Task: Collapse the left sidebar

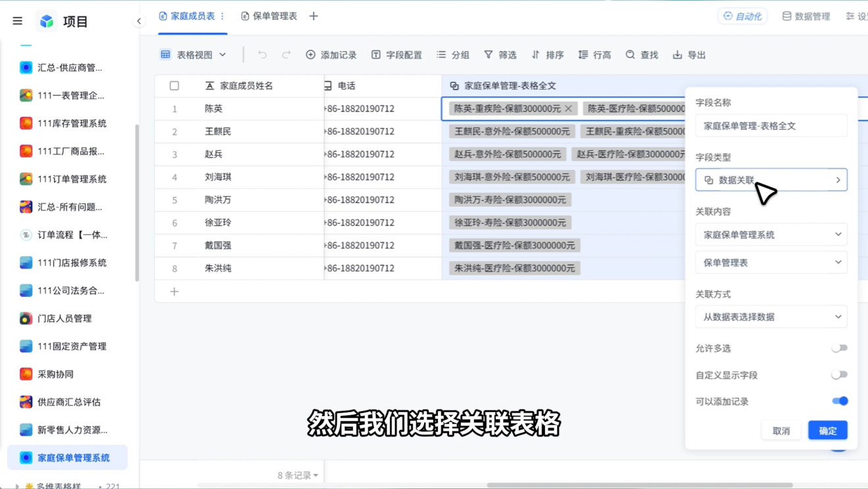Action: 139,21
